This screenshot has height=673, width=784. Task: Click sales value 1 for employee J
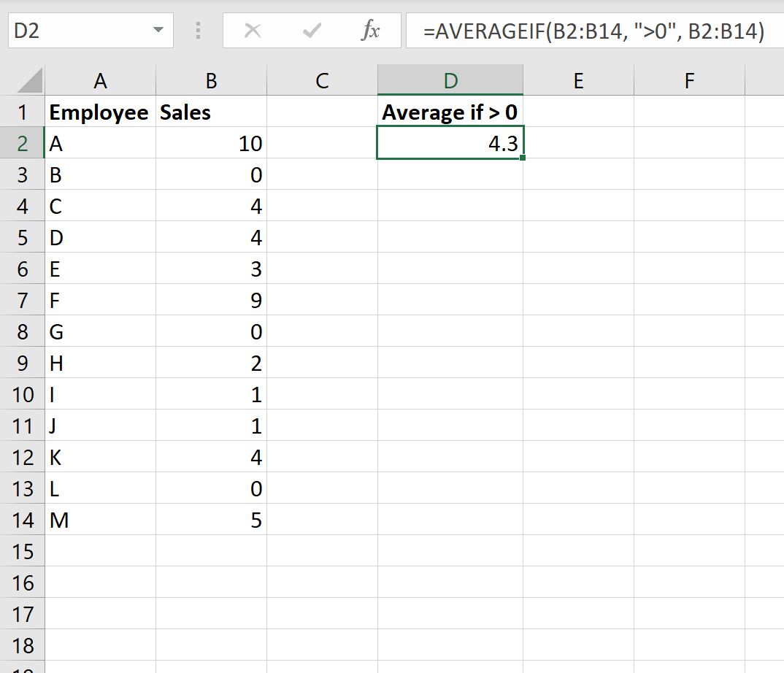pos(212,426)
